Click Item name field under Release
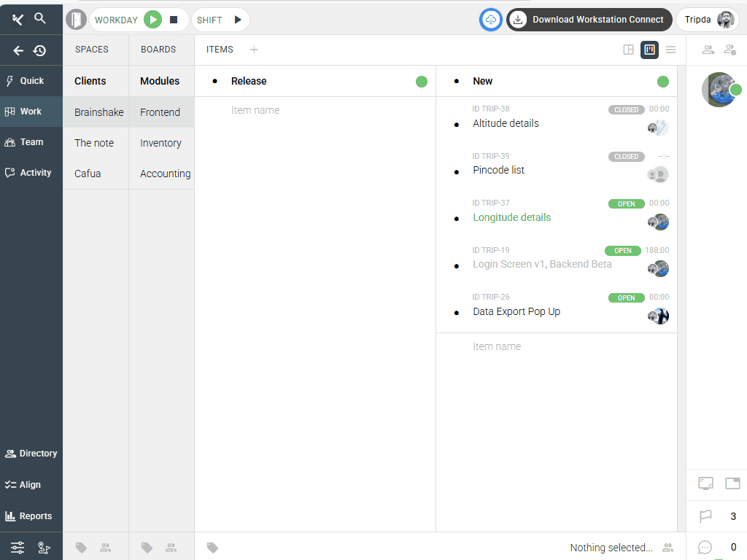Image resolution: width=747 pixels, height=560 pixels. coord(255,110)
